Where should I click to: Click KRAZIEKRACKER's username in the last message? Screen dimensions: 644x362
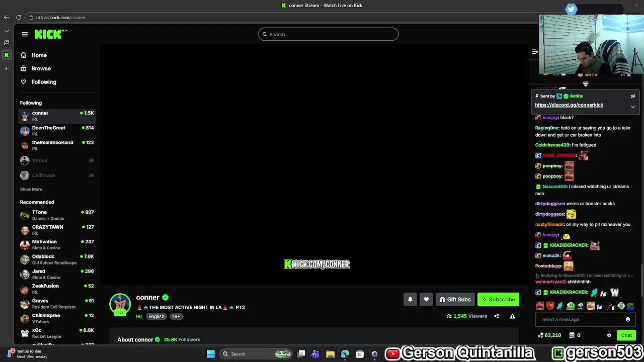tap(569, 292)
